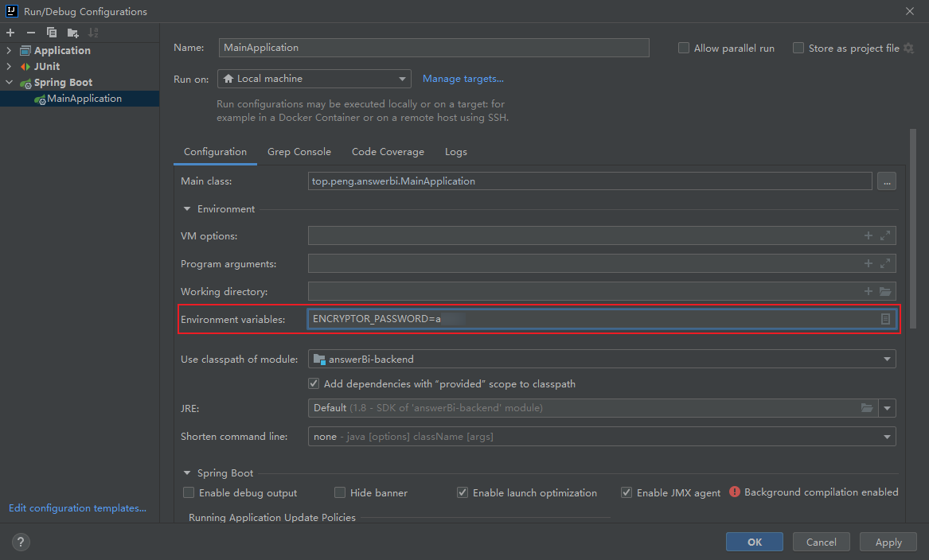Click the help question mark icon
Image resolution: width=929 pixels, height=560 pixels.
(x=21, y=542)
